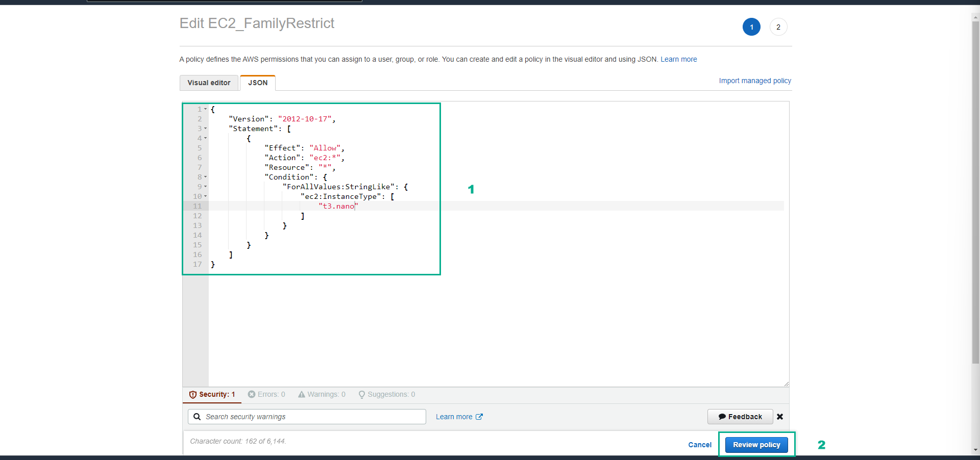980x460 pixels.
Task: Cancel editing the policy
Action: 700,445
